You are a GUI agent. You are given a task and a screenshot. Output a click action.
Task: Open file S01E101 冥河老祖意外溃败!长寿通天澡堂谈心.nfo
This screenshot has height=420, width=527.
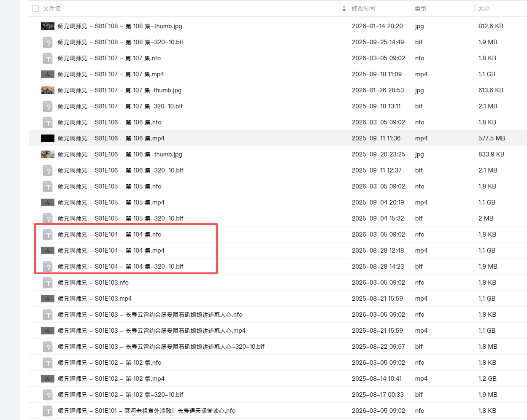(x=147, y=411)
